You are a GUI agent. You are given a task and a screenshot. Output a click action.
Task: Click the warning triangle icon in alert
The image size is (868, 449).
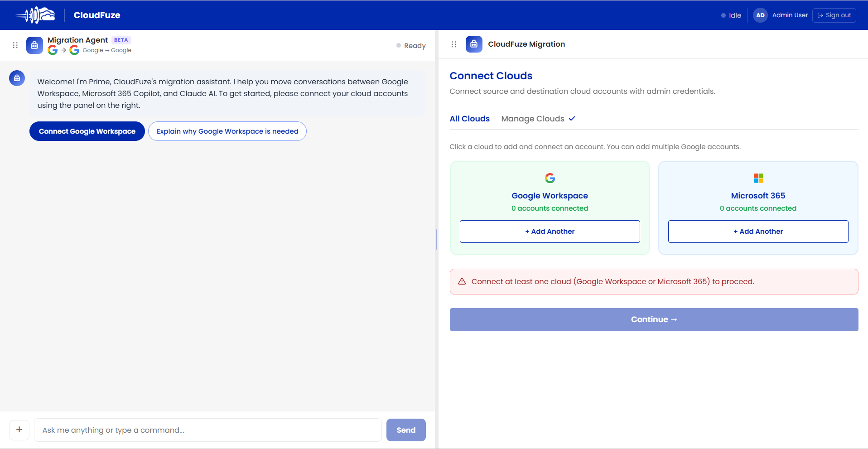[462, 281]
